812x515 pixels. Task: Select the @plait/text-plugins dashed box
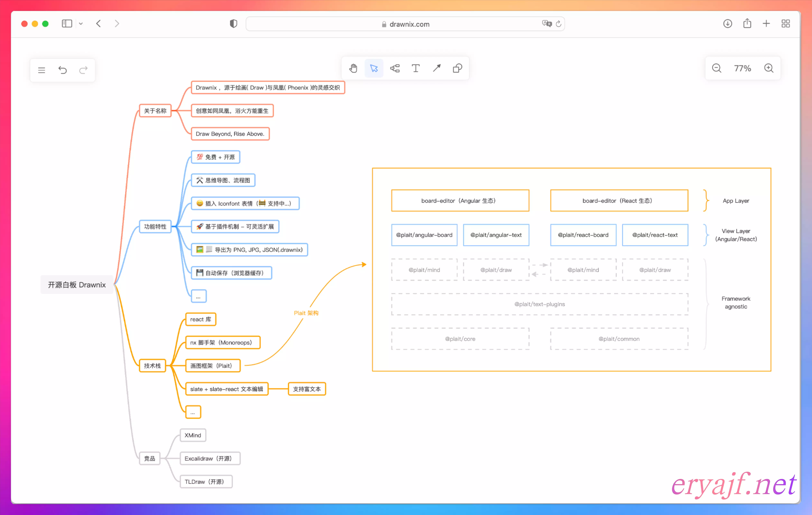tap(540, 304)
